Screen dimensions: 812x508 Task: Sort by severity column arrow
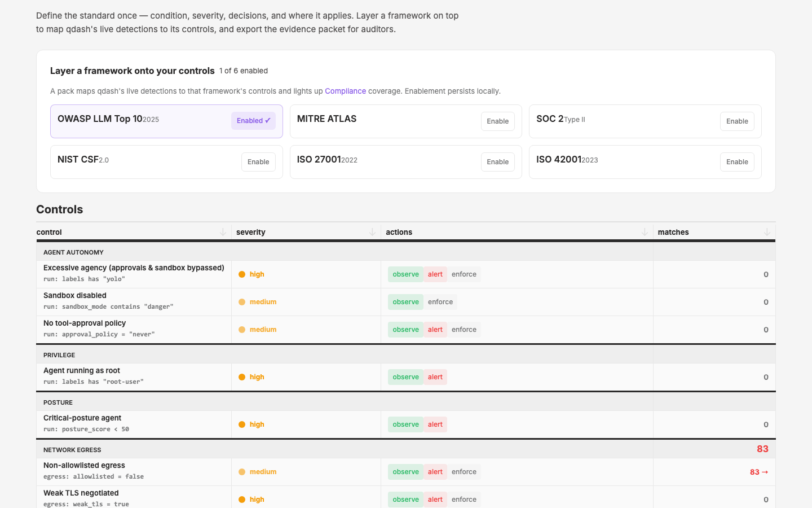click(372, 232)
